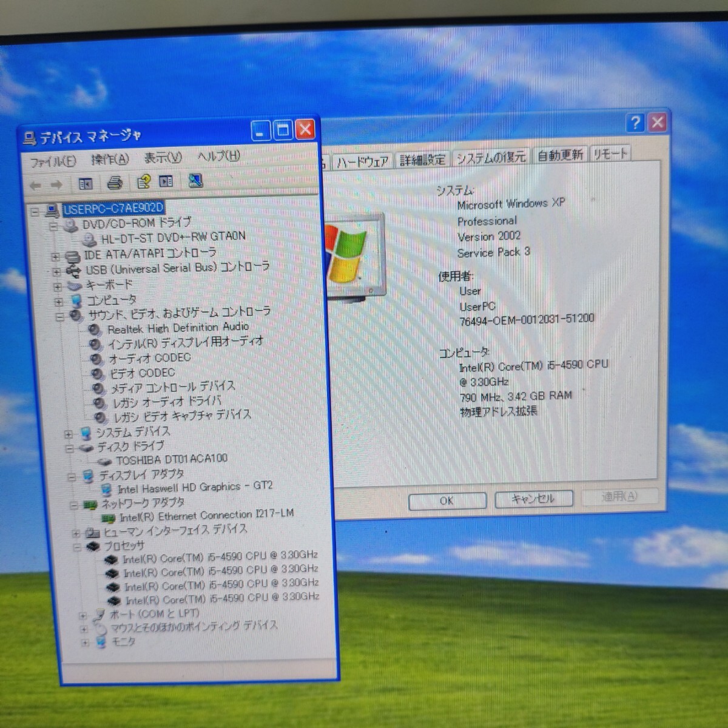Click the product ID 76494-OEM-0012031-51200 text
The height and width of the screenshot is (728, 728).
(527, 320)
